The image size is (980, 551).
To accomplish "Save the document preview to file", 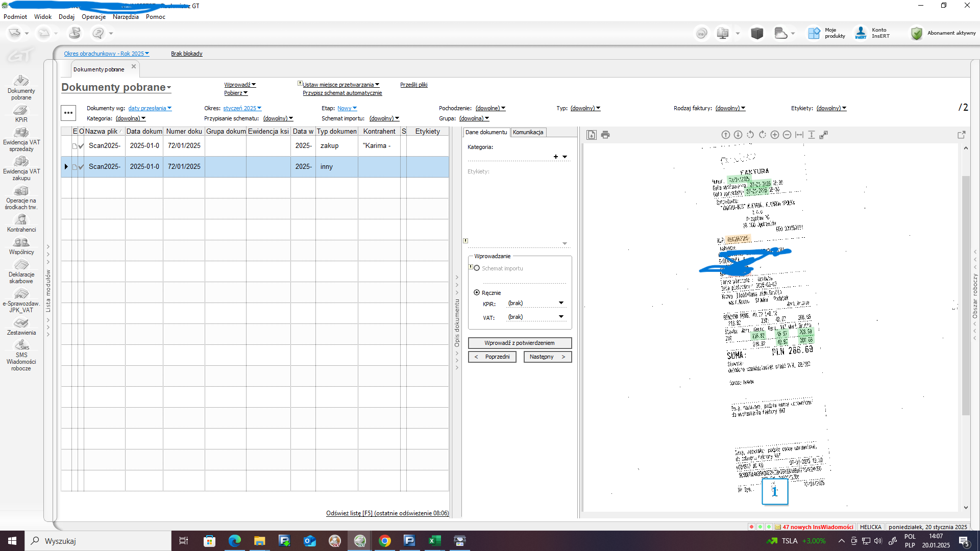I will point(591,135).
